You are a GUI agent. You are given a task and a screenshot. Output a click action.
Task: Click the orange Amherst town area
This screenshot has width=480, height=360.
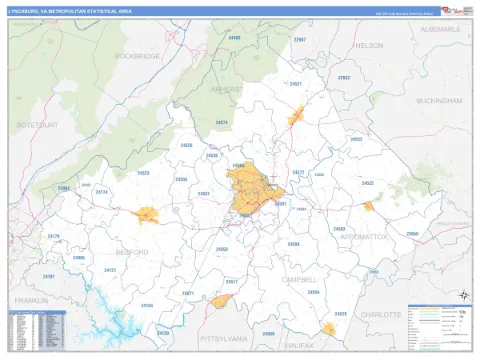point(296,115)
